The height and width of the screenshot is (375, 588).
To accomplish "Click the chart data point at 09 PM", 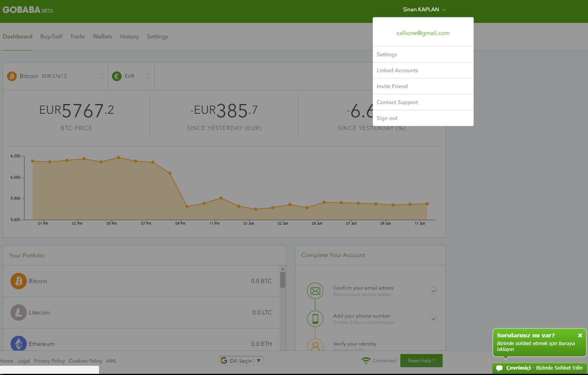I will [x=187, y=207].
